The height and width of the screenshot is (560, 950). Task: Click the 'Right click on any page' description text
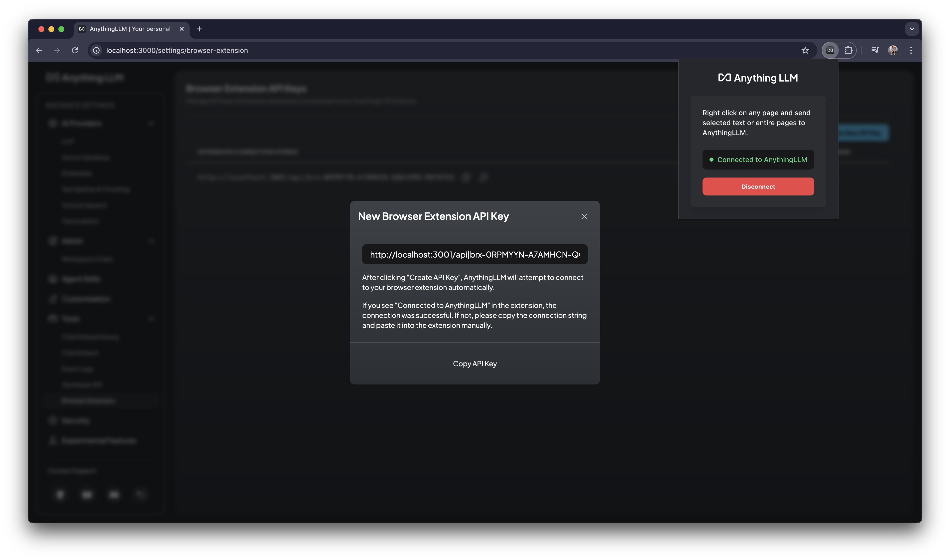point(756,123)
